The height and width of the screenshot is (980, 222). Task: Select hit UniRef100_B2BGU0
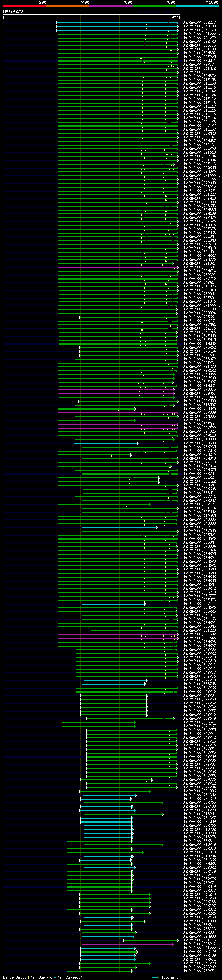[x=199, y=443]
